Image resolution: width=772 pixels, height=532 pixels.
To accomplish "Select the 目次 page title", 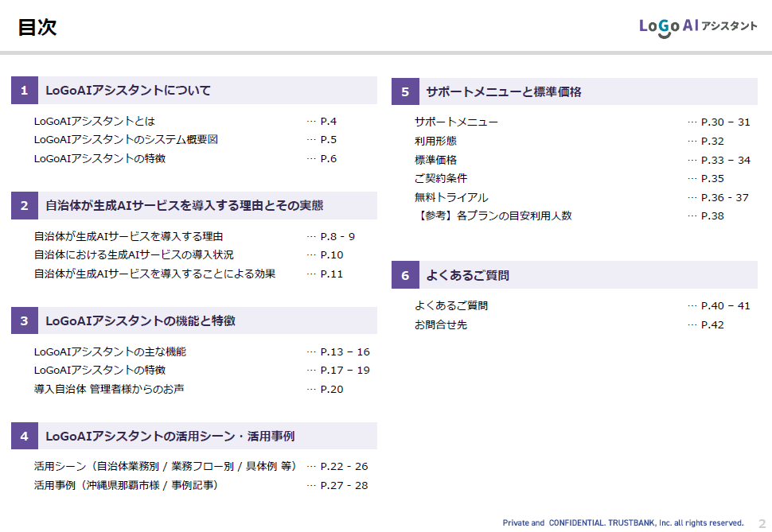I will [37, 27].
